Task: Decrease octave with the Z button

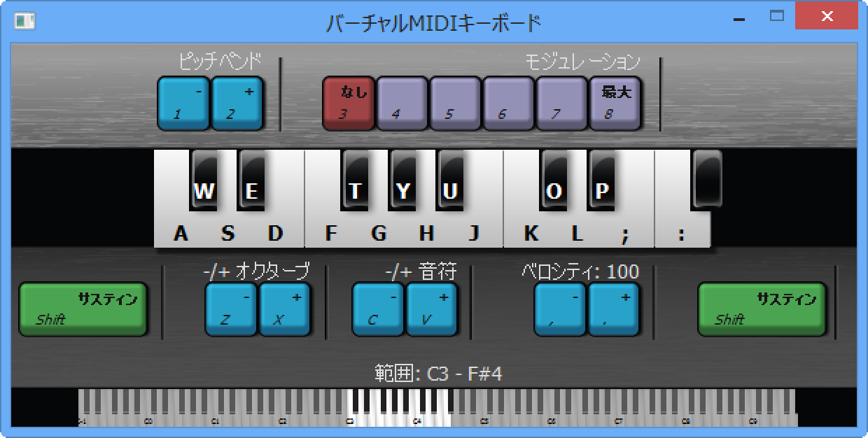Action: 231,309
